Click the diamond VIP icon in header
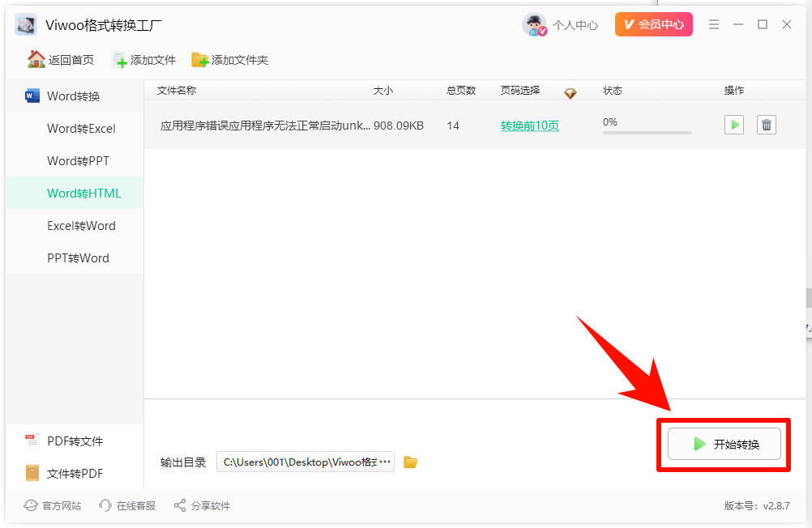Viewport: 812px width, 528px height. click(x=571, y=94)
